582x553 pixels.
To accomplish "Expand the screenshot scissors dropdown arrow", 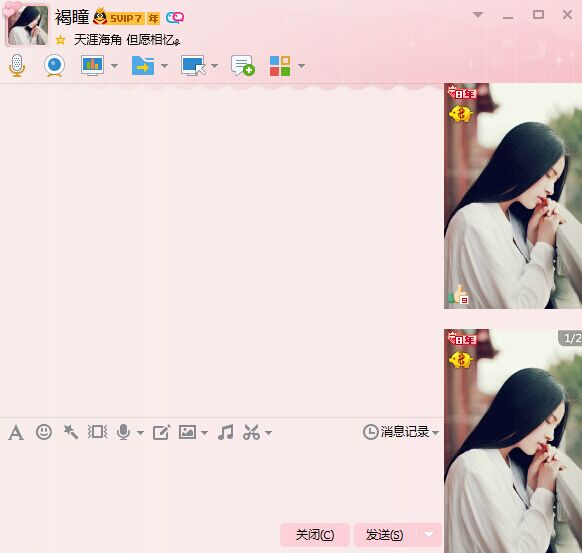I will pyautogui.click(x=269, y=432).
